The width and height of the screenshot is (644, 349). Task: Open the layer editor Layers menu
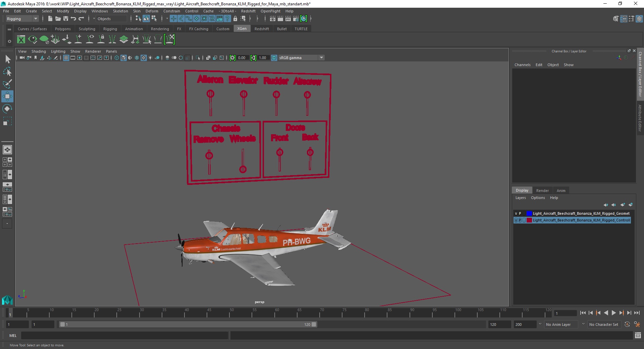point(521,198)
